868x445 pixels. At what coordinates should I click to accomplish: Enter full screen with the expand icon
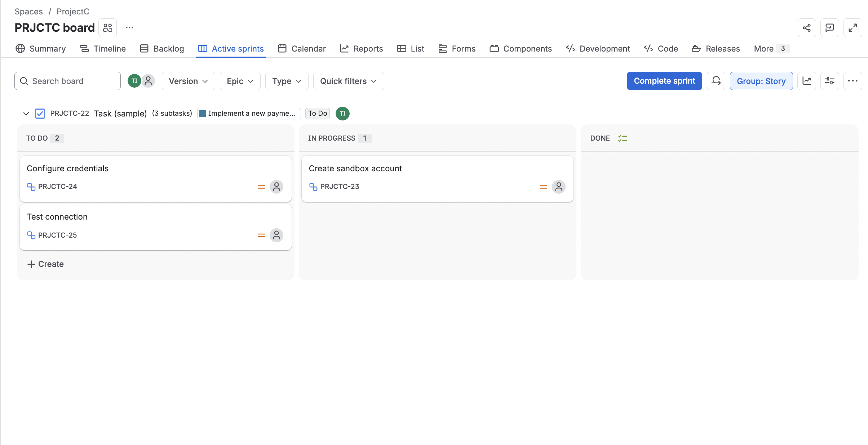click(852, 28)
